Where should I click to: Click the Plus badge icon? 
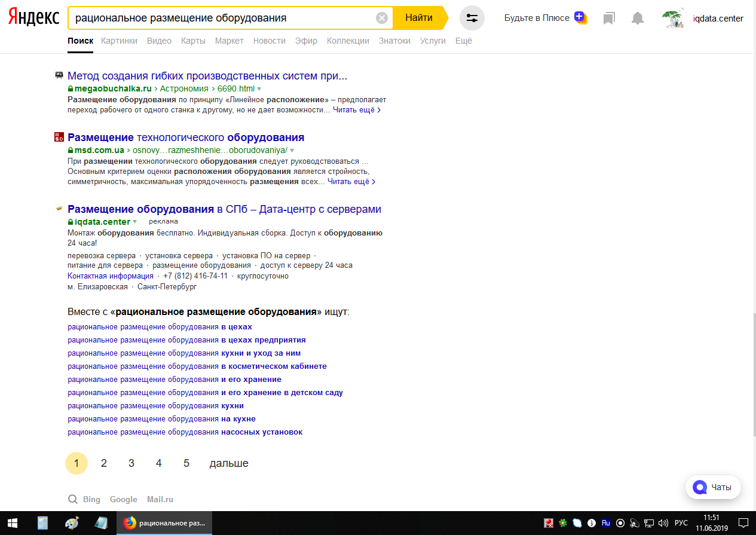click(580, 17)
